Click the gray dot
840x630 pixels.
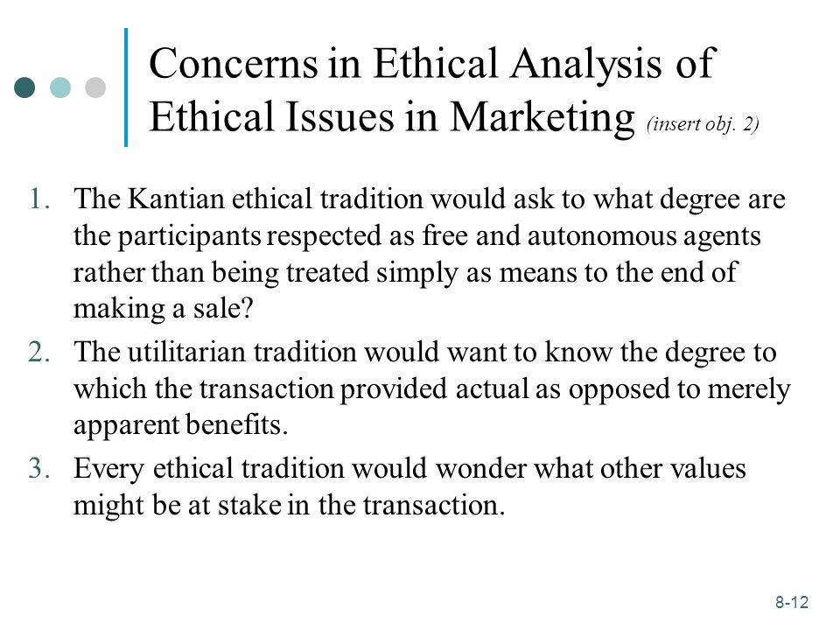click(95, 87)
